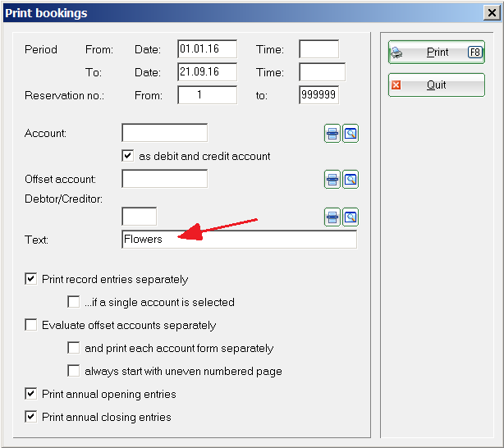The width and height of the screenshot is (504, 448).
Task: Toggle 'Print annual closing entries' checkbox
Action: [30, 417]
